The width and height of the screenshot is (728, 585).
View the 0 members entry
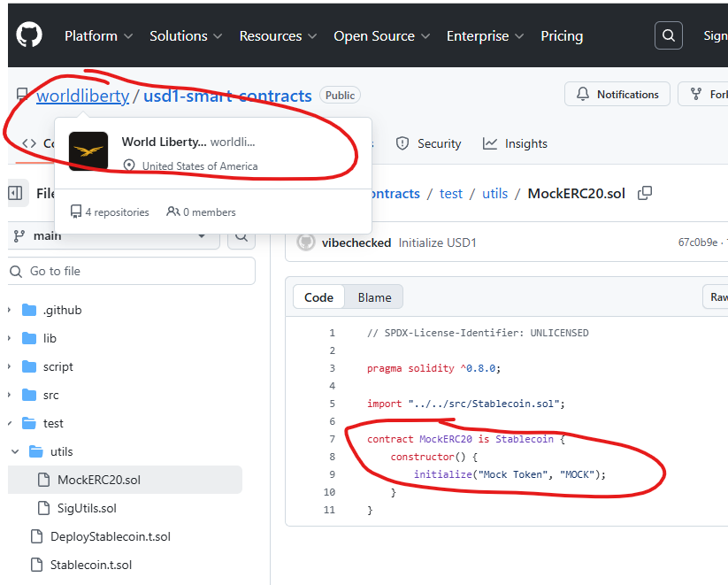coord(201,212)
